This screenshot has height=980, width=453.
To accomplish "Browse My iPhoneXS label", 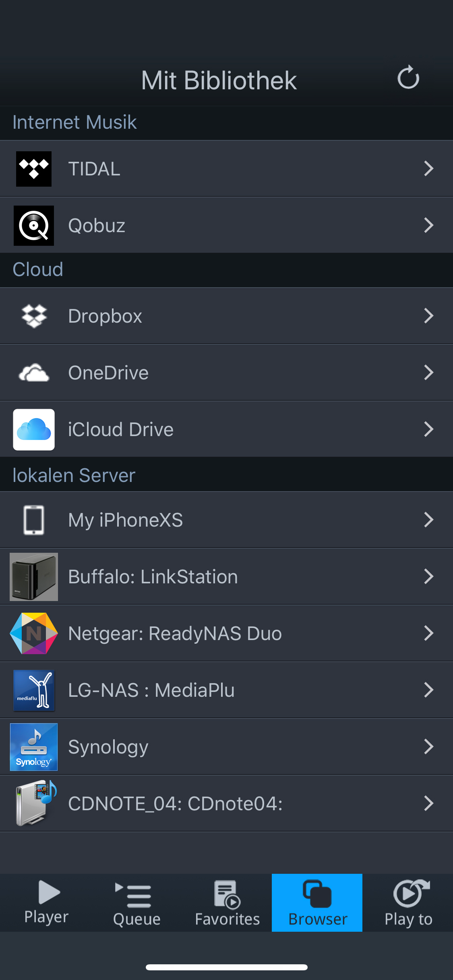I will (x=126, y=521).
